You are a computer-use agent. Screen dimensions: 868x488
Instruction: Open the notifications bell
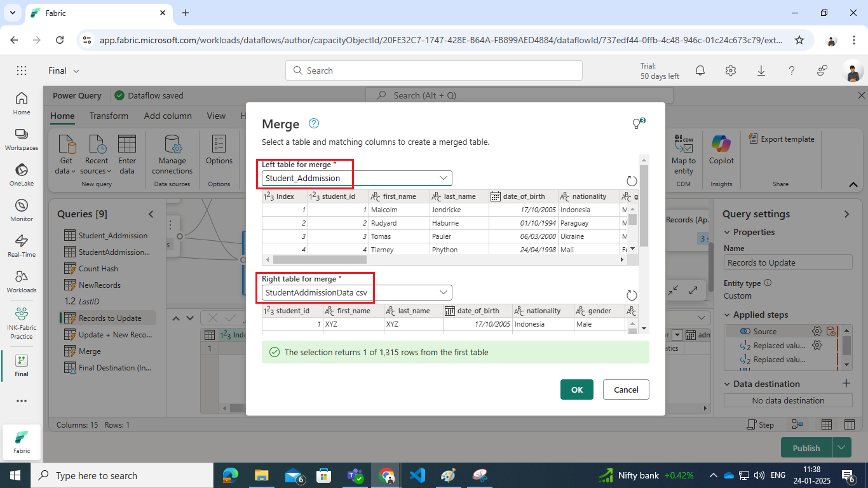point(700,71)
